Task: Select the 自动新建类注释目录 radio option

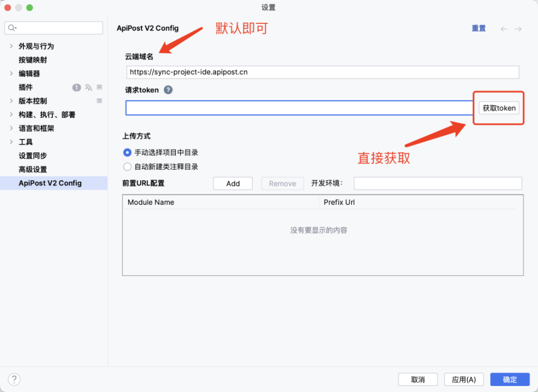Action: [x=127, y=167]
